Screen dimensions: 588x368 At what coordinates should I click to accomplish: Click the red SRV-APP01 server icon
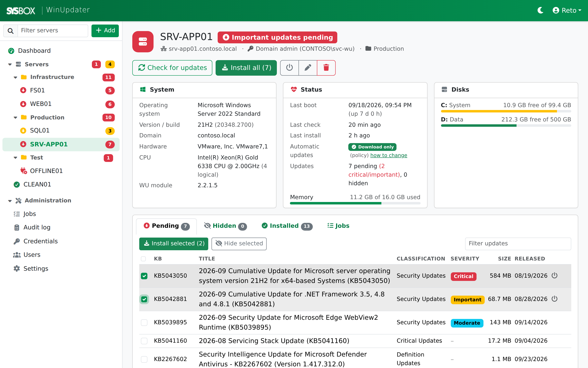pyautogui.click(x=143, y=42)
